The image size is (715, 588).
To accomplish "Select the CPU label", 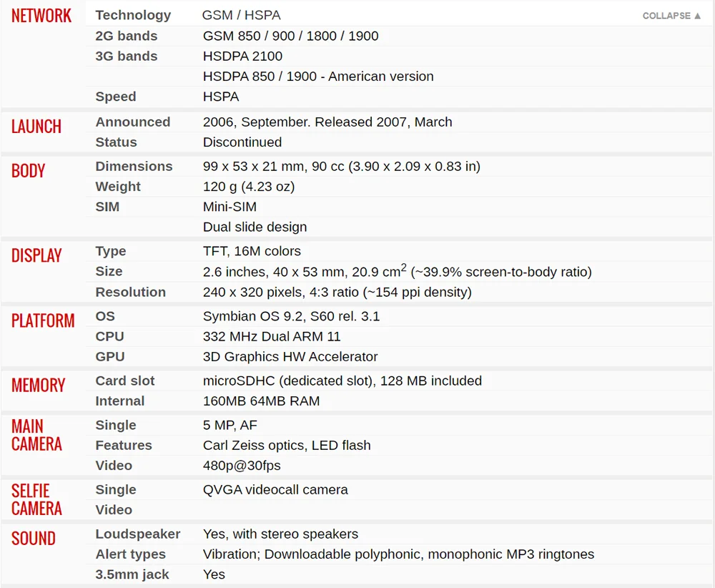I will [109, 336].
